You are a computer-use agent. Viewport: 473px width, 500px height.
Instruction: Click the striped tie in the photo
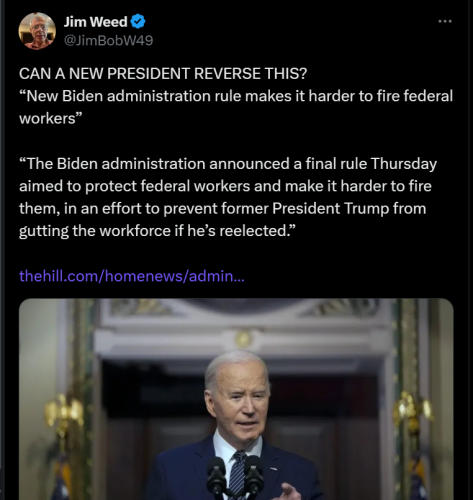click(238, 475)
